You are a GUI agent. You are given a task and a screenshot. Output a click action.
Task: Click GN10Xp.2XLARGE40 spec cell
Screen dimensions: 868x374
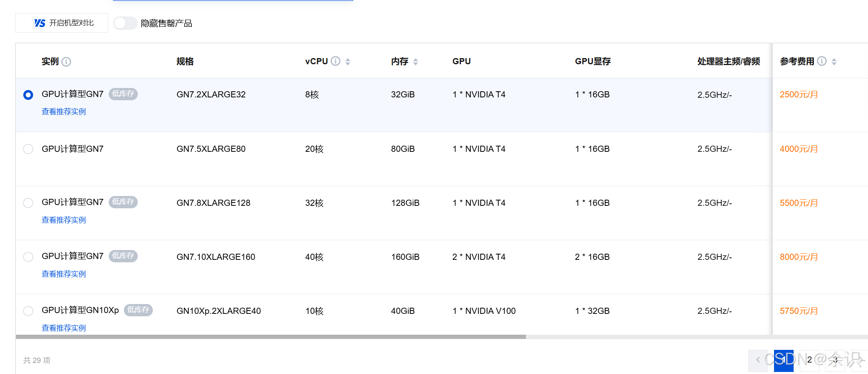pyautogui.click(x=219, y=311)
